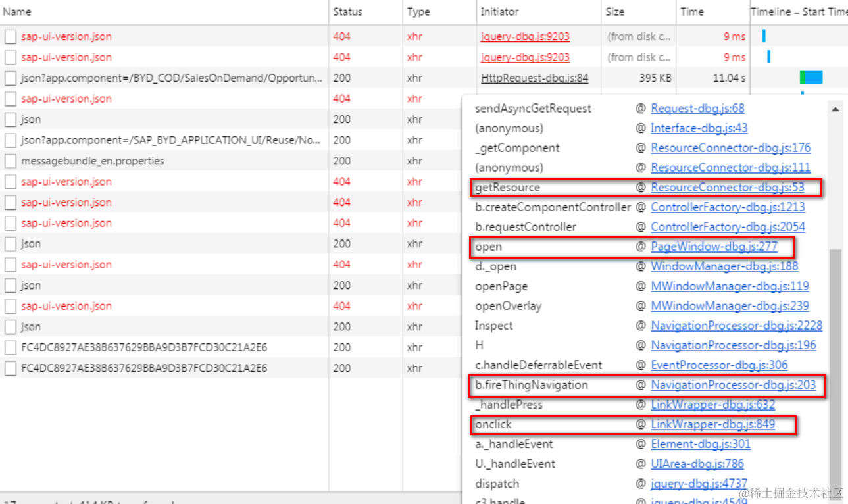Open LinkWrapper-dbg.js:849 source link
Screen dimensions: 848x504
point(712,424)
